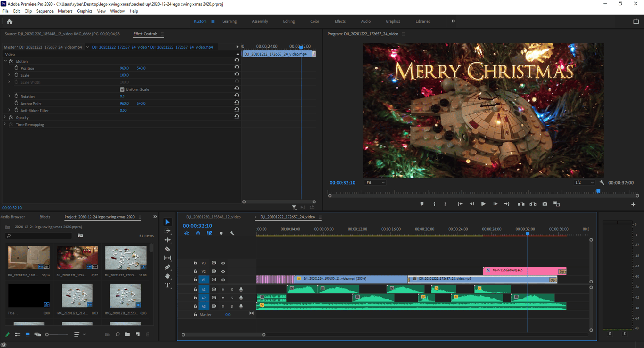The width and height of the screenshot is (644, 348).
Task: Expand the Time Remapping group
Action: point(5,124)
